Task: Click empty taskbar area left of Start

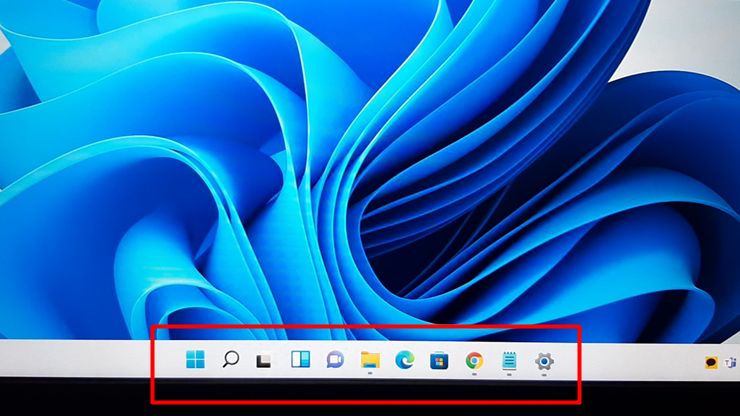Action: tap(85, 359)
